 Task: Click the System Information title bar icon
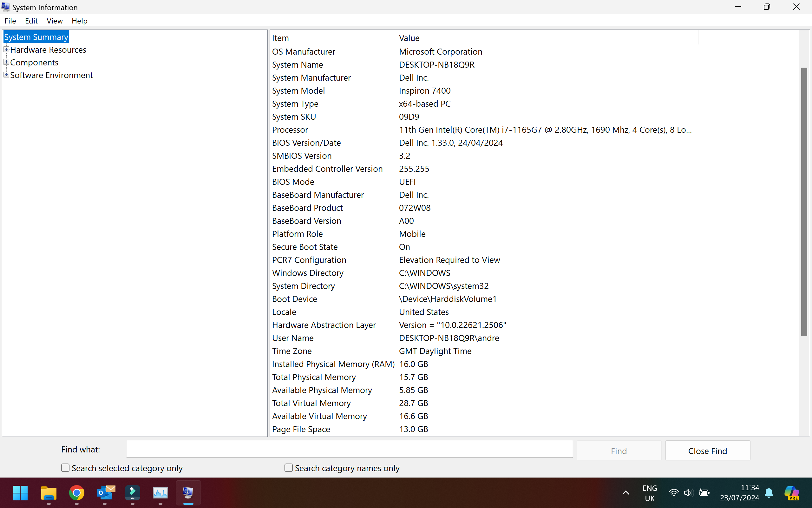coord(6,7)
